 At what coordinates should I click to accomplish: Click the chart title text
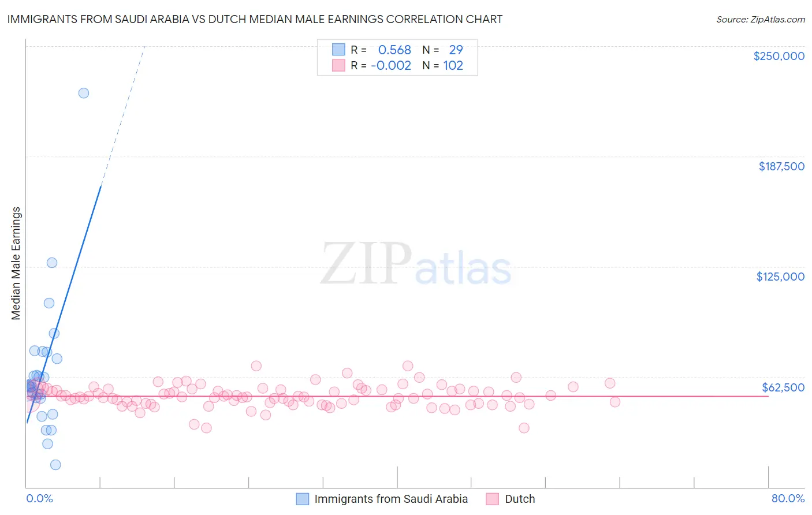click(255, 19)
